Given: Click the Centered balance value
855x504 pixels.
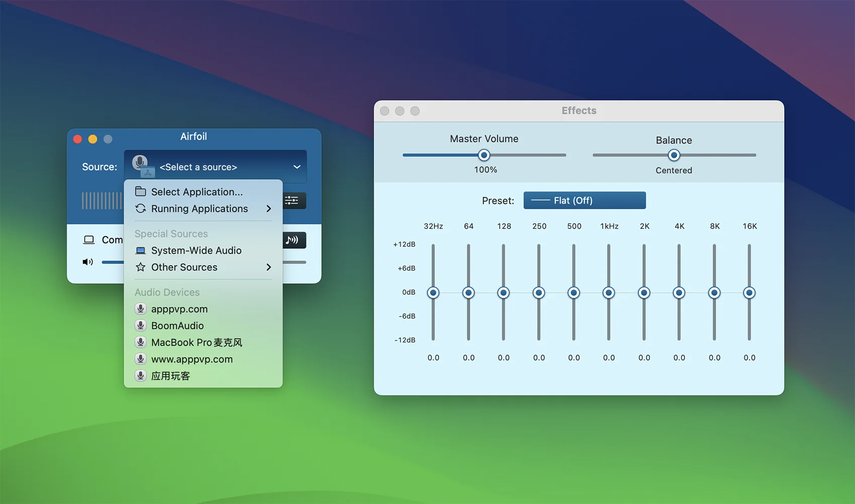Looking at the screenshot, I should pyautogui.click(x=674, y=171).
